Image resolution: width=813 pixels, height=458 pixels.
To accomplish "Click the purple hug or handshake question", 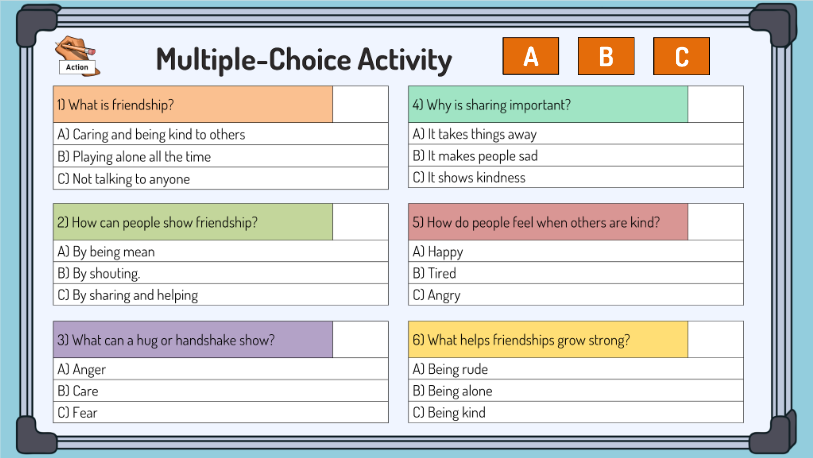I will (x=193, y=340).
